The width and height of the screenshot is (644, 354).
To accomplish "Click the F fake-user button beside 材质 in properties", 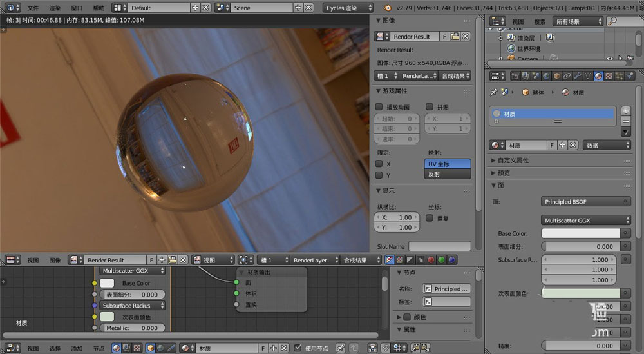I will [x=552, y=145].
